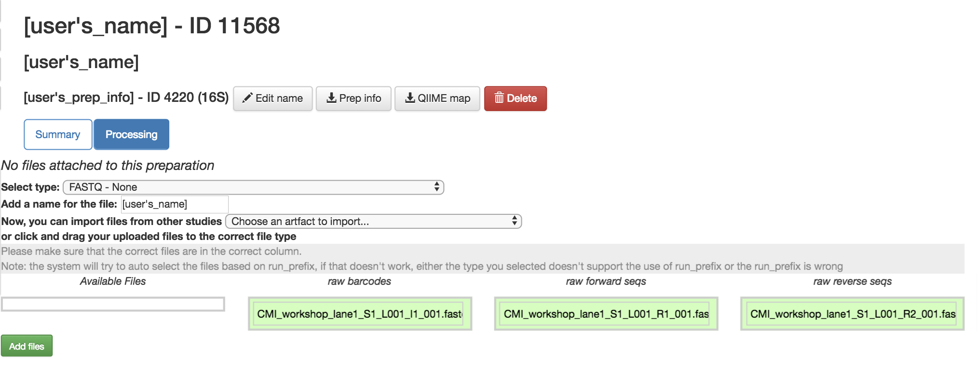Click the green Add files button
980x366 pixels.
point(27,346)
